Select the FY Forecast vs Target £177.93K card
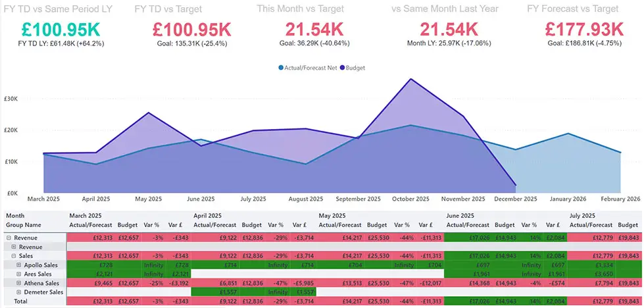Image resolution: width=644 pixels, height=308 pixels. pyautogui.click(x=583, y=29)
